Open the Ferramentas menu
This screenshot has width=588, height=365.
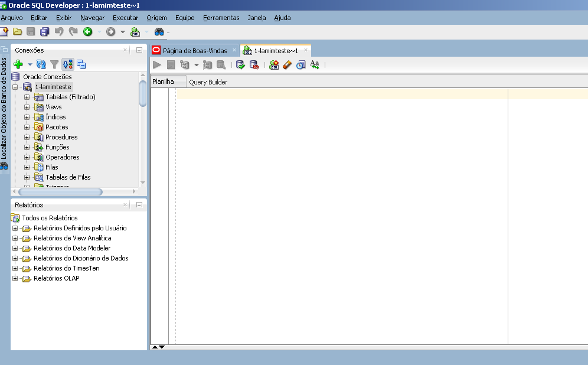click(221, 18)
